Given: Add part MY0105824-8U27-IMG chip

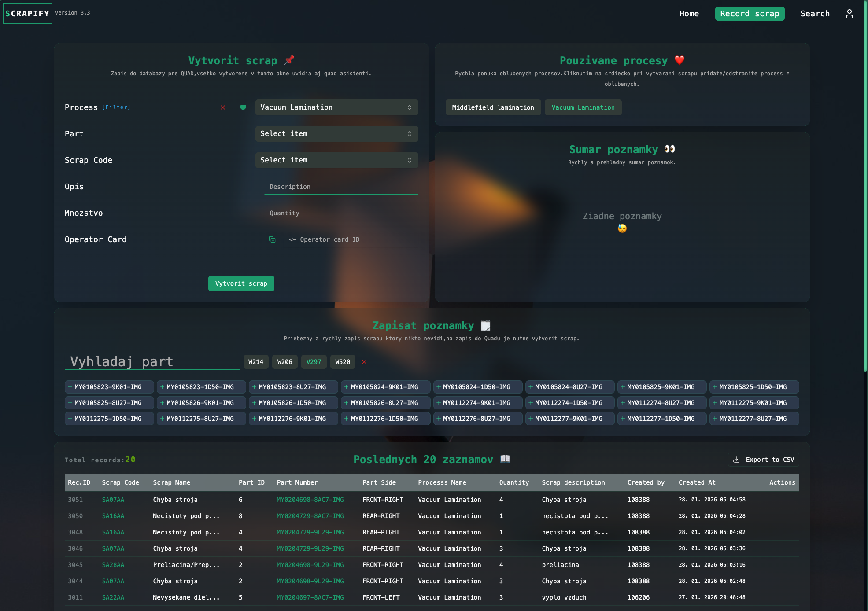Looking at the screenshot, I should (570, 387).
